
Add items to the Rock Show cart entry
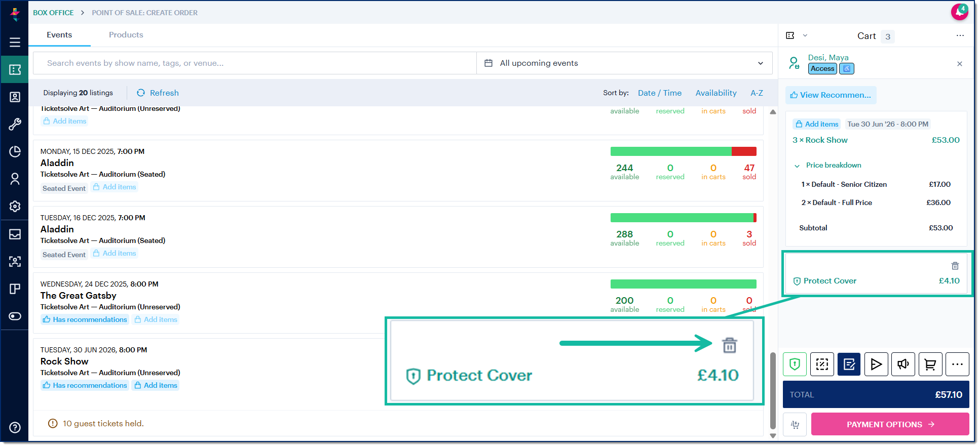(x=816, y=124)
